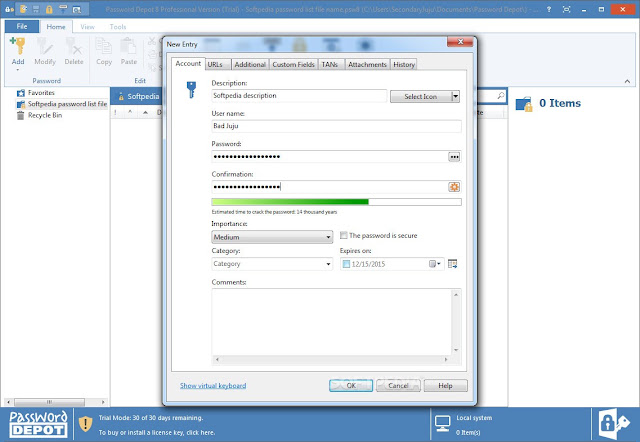
Task: Click the OK button
Action: tap(351, 385)
